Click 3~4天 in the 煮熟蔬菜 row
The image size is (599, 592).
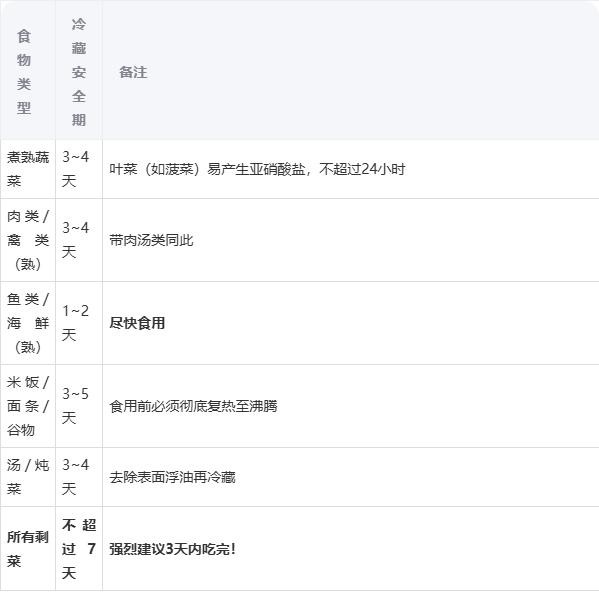[x=76, y=169]
